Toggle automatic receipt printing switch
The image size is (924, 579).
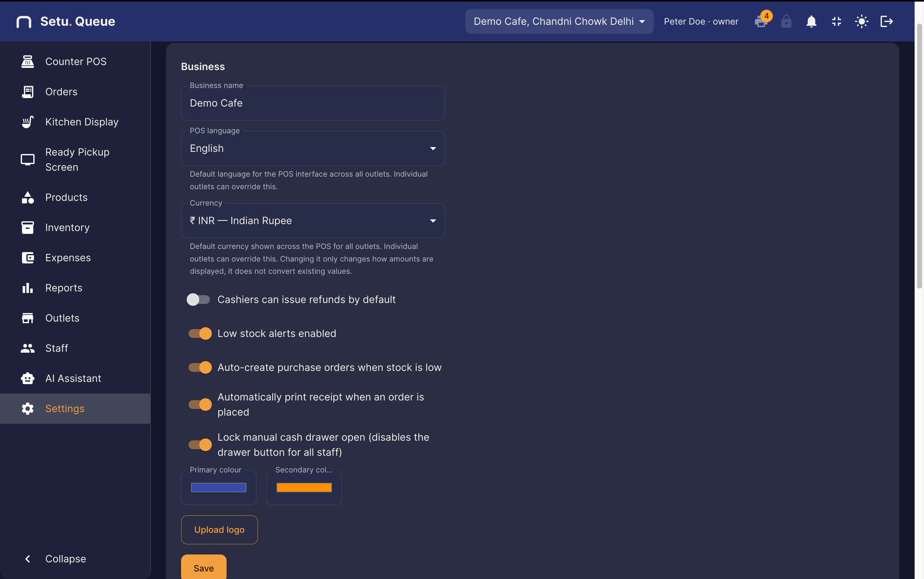click(200, 405)
